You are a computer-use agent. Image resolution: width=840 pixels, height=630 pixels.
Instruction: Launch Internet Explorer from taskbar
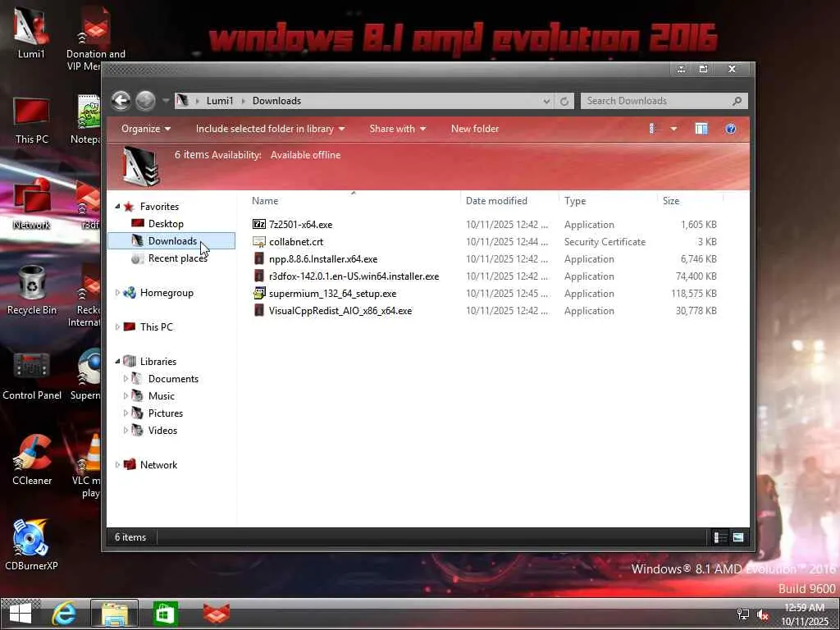pos(64,614)
